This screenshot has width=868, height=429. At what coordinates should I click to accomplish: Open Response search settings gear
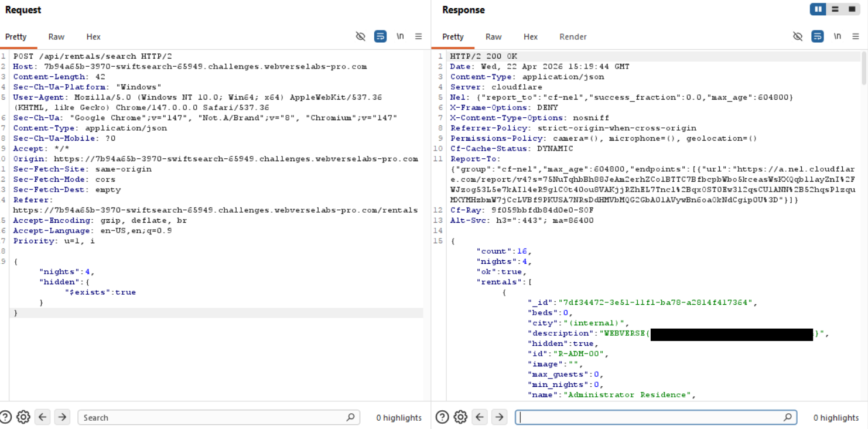[461, 417]
